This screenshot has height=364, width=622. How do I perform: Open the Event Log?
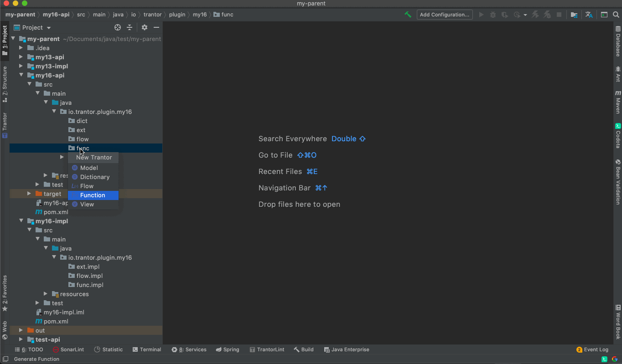click(x=592, y=349)
